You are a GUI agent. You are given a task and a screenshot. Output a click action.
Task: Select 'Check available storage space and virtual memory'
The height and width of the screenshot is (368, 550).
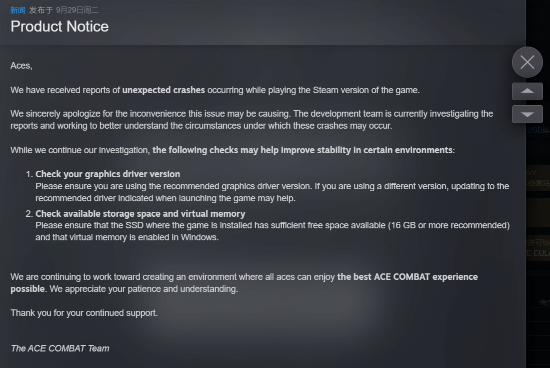click(x=140, y=214)
